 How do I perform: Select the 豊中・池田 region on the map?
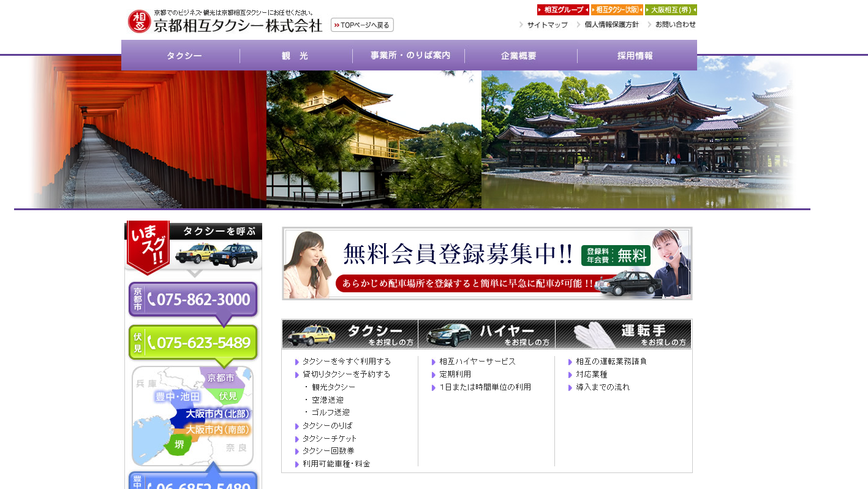point(178,396)
